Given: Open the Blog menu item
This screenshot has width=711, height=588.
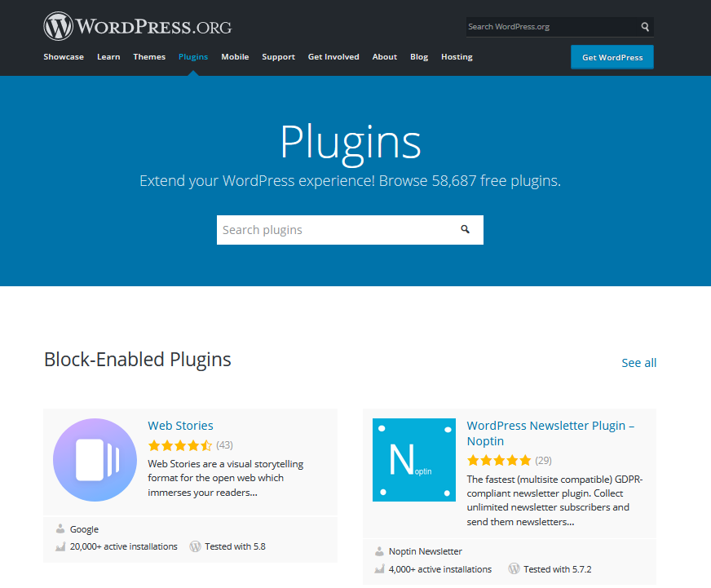Looking at the screenshot, I should [419, 57].
